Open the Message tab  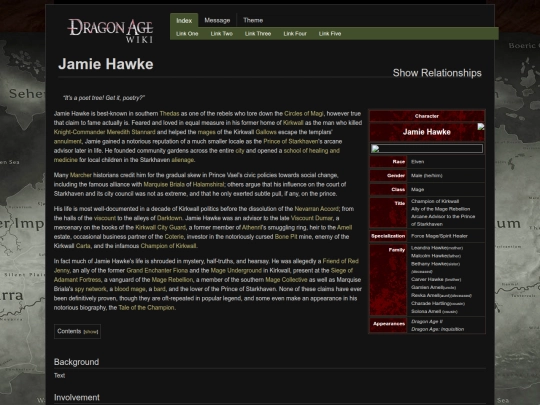pos(217,20)
